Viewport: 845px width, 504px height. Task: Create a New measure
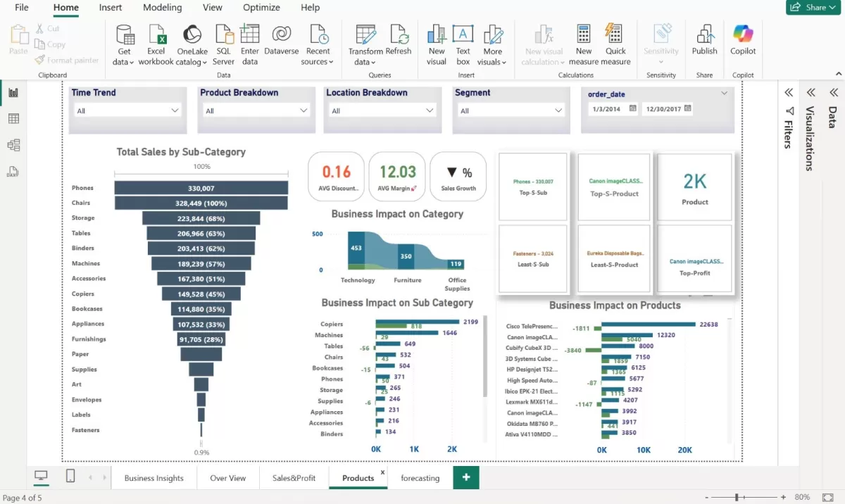click(x=584, y=42)
